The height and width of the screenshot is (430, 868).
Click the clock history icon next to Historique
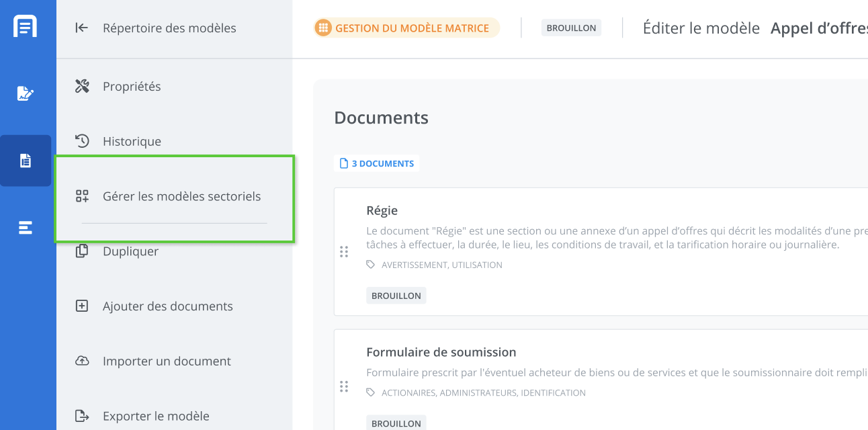pyautogui.click(x=82, y=141)
